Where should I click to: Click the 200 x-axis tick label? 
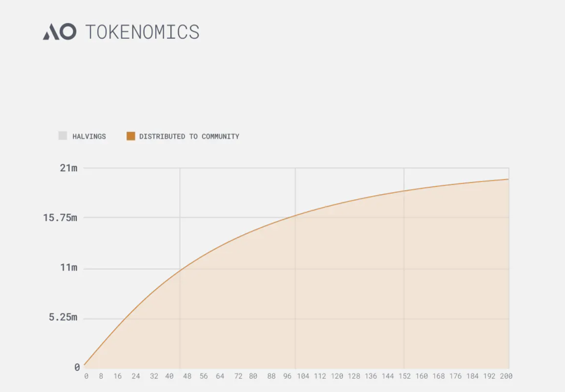tap(506, 376)
